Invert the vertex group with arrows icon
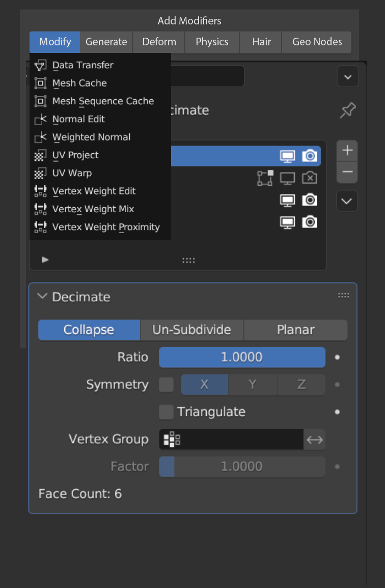Viewport: 385px width, 588px height. coord(314,439)
